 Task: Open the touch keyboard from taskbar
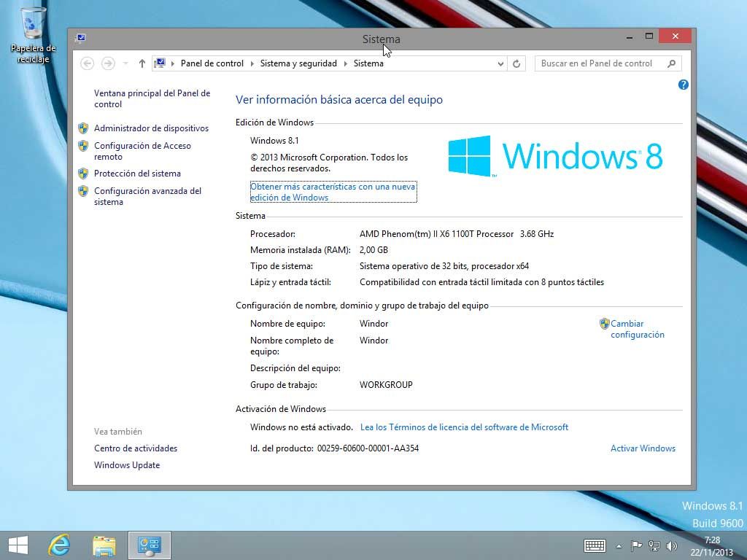(595, 545)
